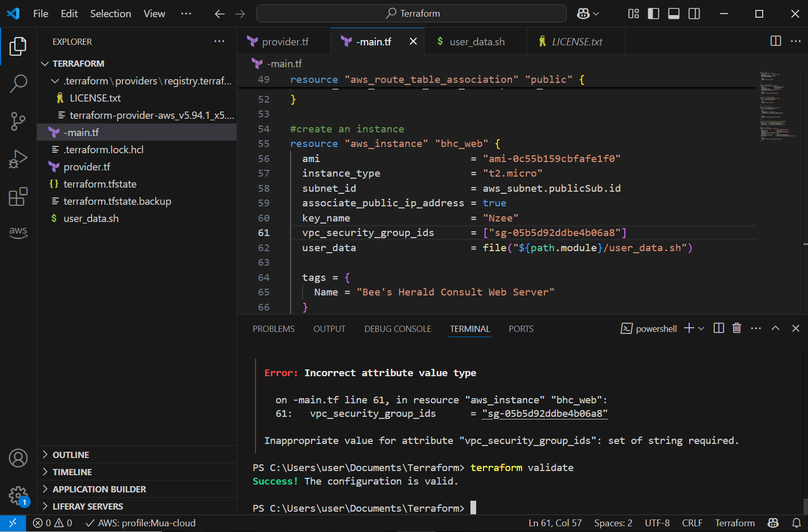Expand the TIMELINE section

[137, 472]
